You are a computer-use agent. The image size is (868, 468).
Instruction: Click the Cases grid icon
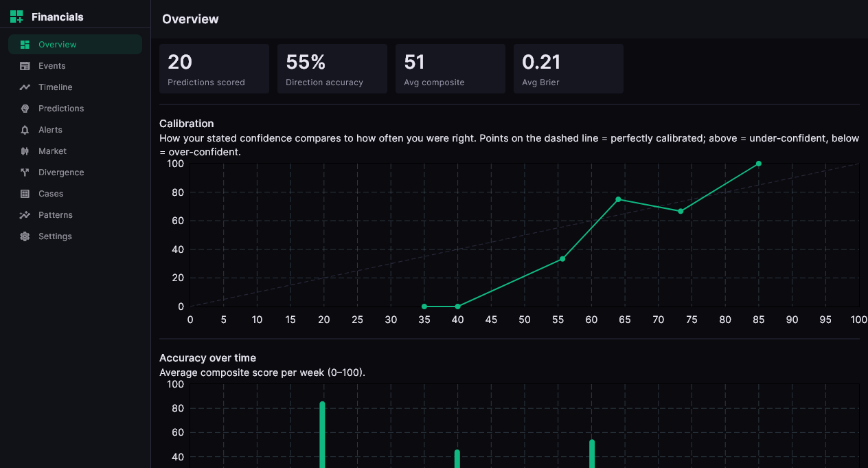coord(25,194)
